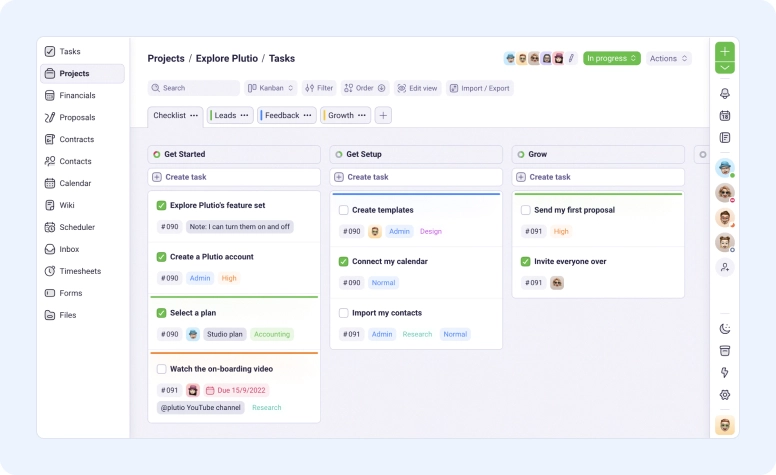This screenshot has height=475, width=776.
Task: Click the Due 15/9/2022 date tag
Action: point(236,390)
